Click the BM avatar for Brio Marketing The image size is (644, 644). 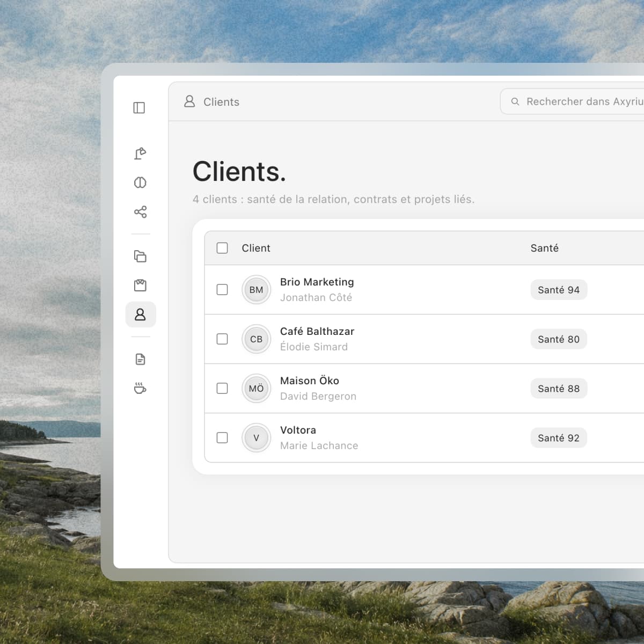pyautogui.click(x=257, y=290)
